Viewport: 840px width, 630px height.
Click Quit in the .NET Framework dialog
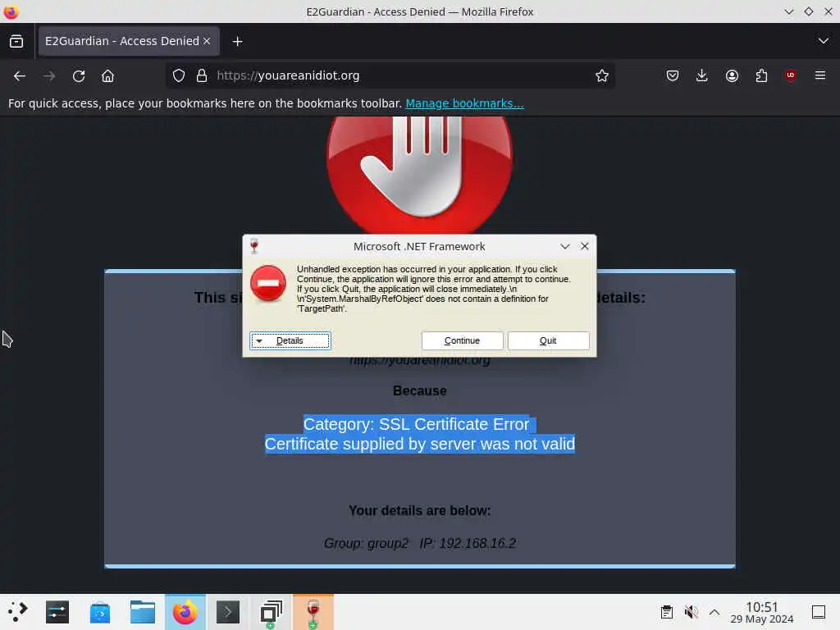(548, 340)
